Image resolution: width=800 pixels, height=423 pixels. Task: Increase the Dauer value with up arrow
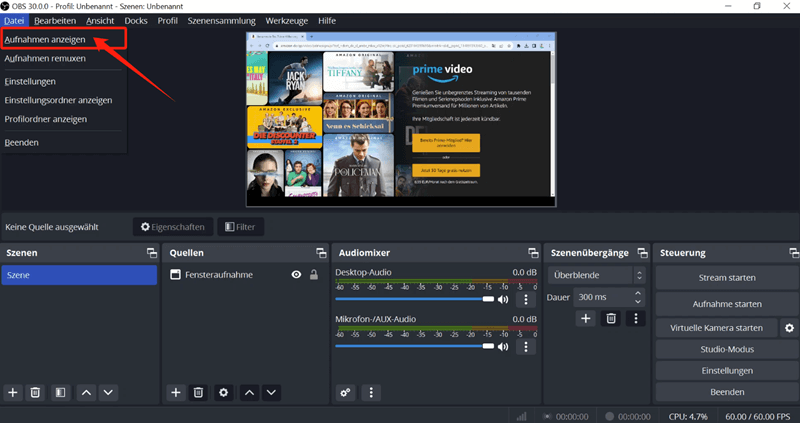click(x=638, y=293)
